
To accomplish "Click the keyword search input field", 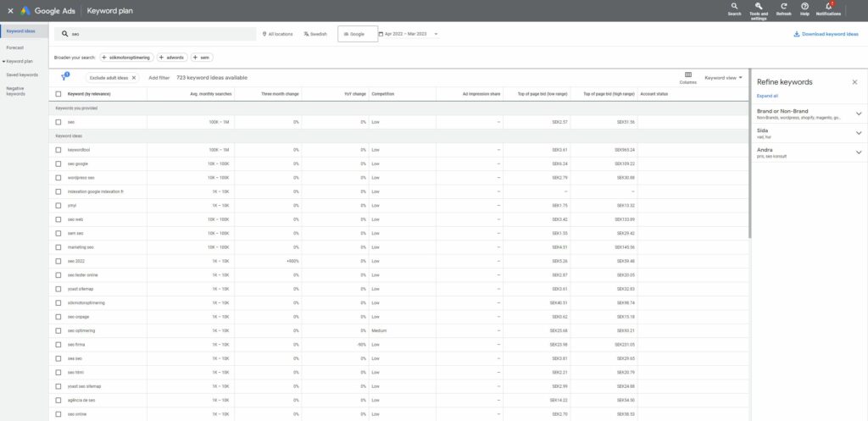I will pyautogui.click(x=155, y=34).
